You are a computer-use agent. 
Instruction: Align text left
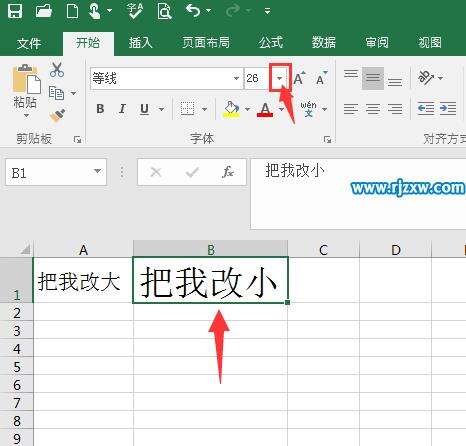351,109
